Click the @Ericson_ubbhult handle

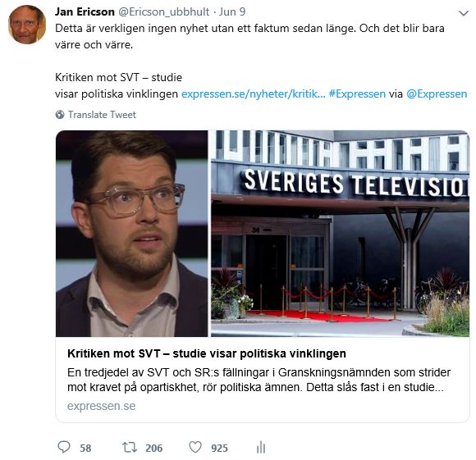pyautogui.click(x=163, y=11)
